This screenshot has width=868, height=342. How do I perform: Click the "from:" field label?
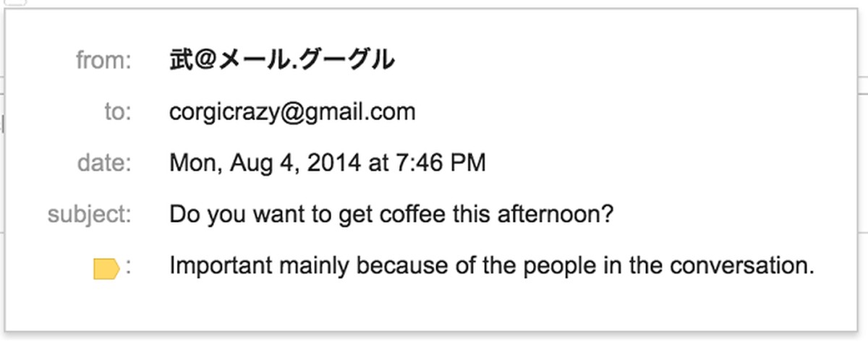(103, 60)
